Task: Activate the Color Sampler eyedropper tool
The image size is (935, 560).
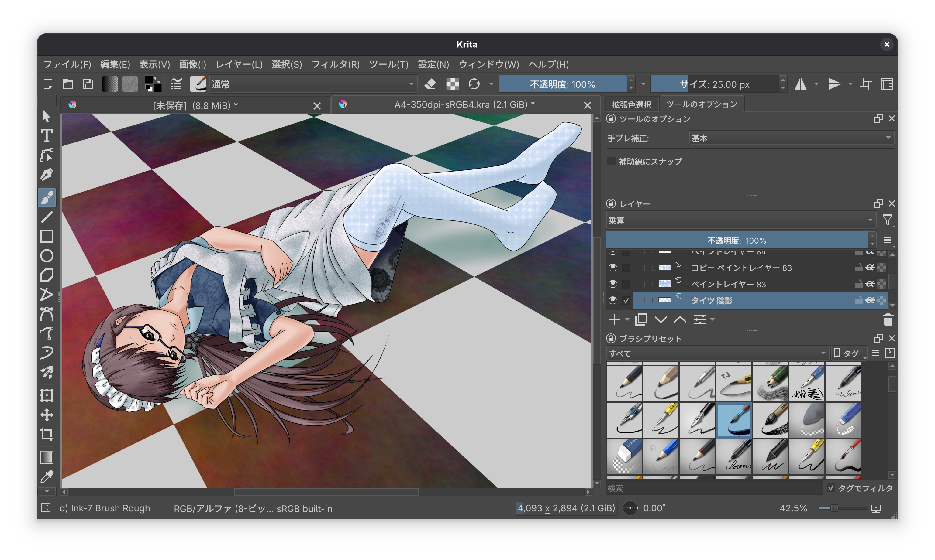Action: tap(47, 477)
